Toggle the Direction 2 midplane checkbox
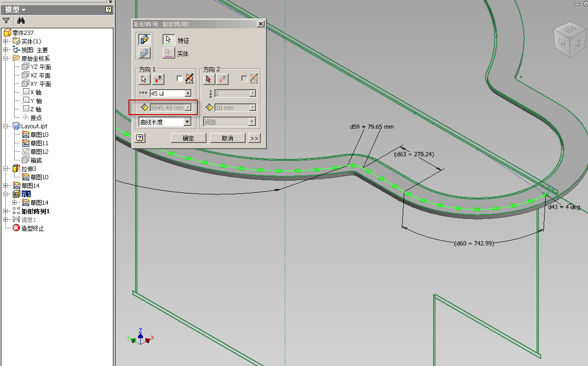Image resolution: width=588 pixels, height=366 pixels. click(x=244, y=79)
